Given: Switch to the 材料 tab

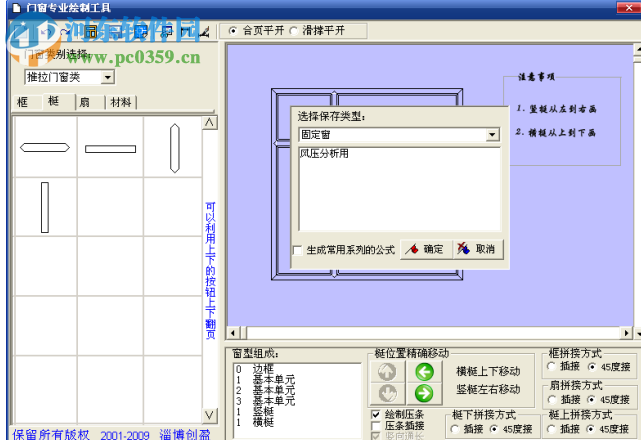Looking at the screenshot, I should 121,102.
